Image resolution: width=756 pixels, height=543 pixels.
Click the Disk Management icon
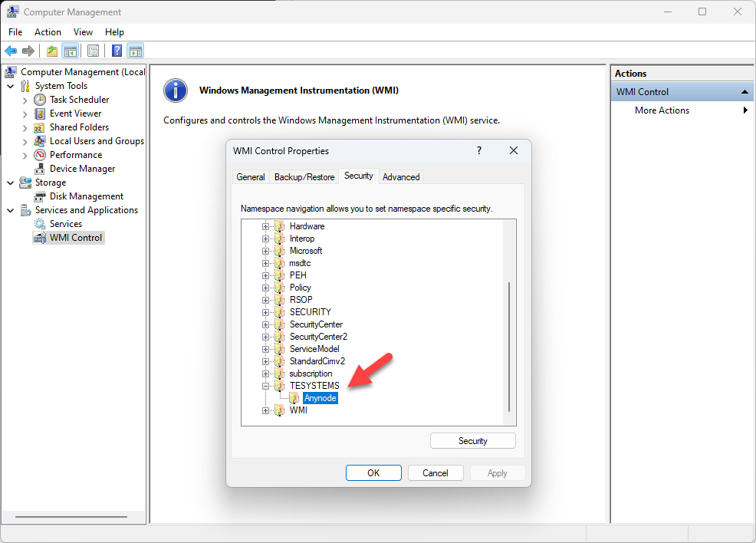pyautogui.click(x=39, y=196)
